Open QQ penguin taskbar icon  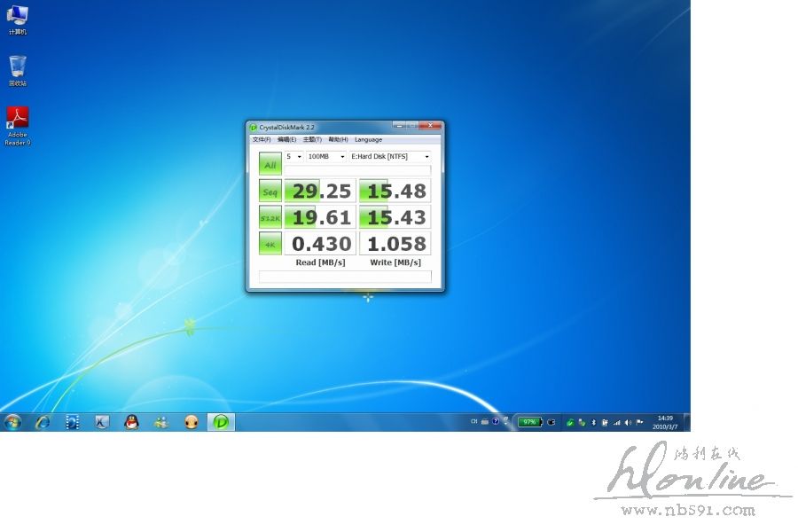click(x=132, y=422)
